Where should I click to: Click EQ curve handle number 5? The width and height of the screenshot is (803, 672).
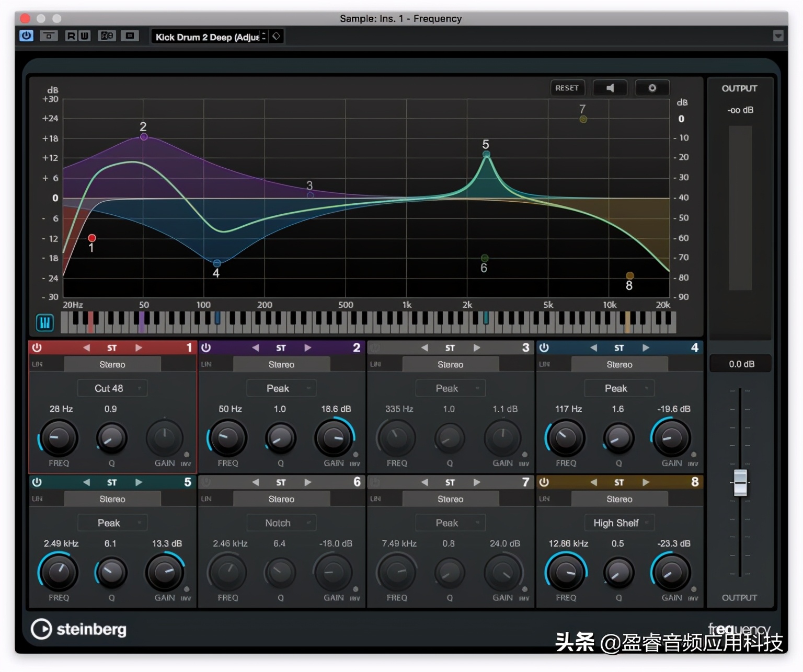point(486,154)
